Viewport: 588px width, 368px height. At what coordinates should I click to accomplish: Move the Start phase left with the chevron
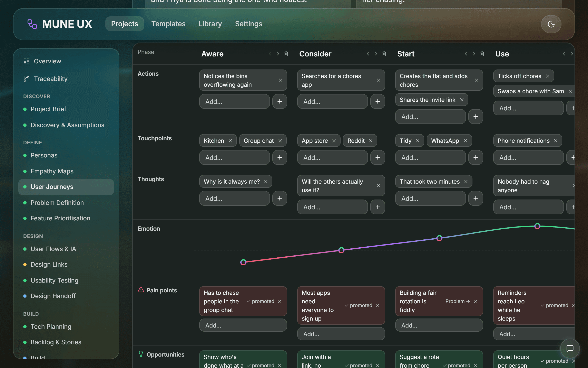click(x=466, y=54)
